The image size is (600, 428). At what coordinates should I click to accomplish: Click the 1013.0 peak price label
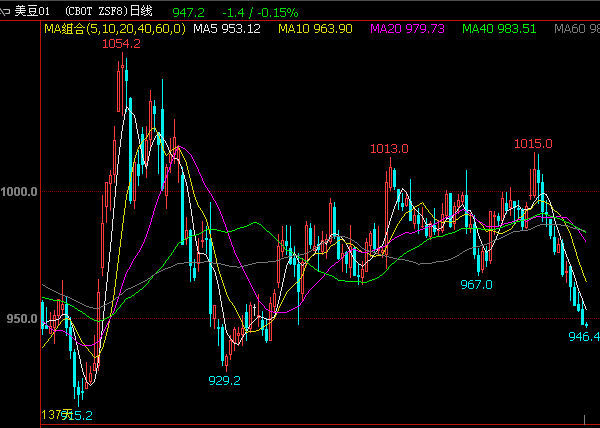[x=390, y=148]
